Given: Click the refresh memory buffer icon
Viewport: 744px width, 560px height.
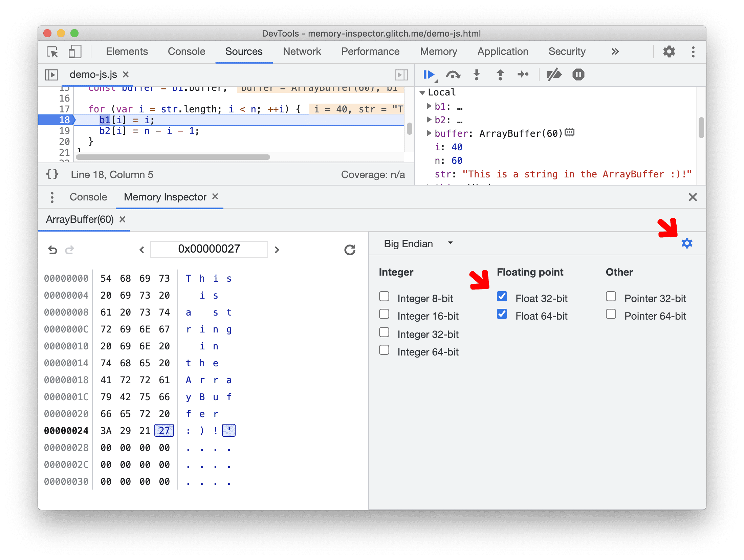Looking at the screenshot, I should point(349,249).
